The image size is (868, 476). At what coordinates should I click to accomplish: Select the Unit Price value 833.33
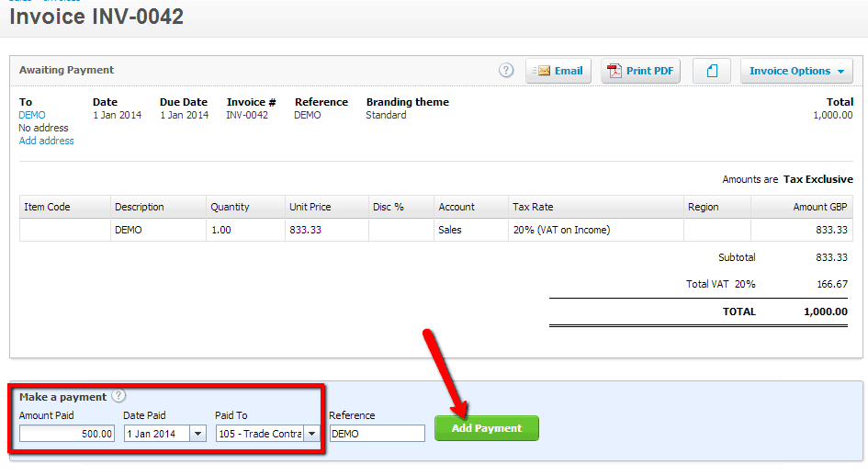point(305,230)
